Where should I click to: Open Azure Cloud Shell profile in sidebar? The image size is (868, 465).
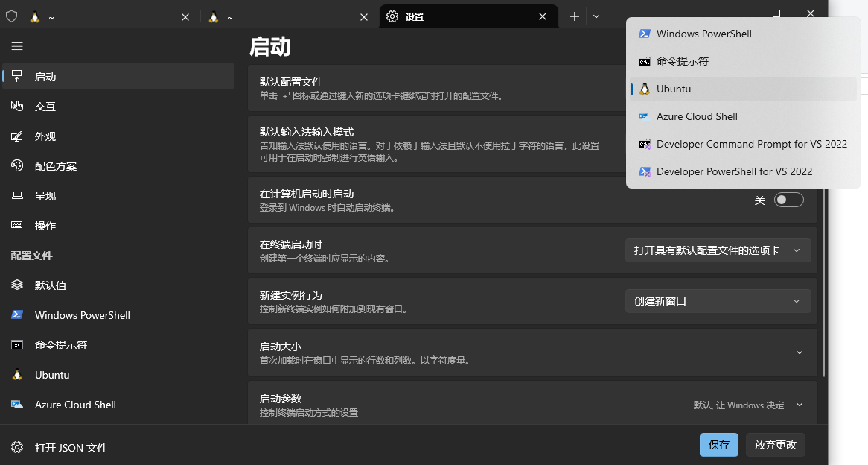(x=119, y=405)
